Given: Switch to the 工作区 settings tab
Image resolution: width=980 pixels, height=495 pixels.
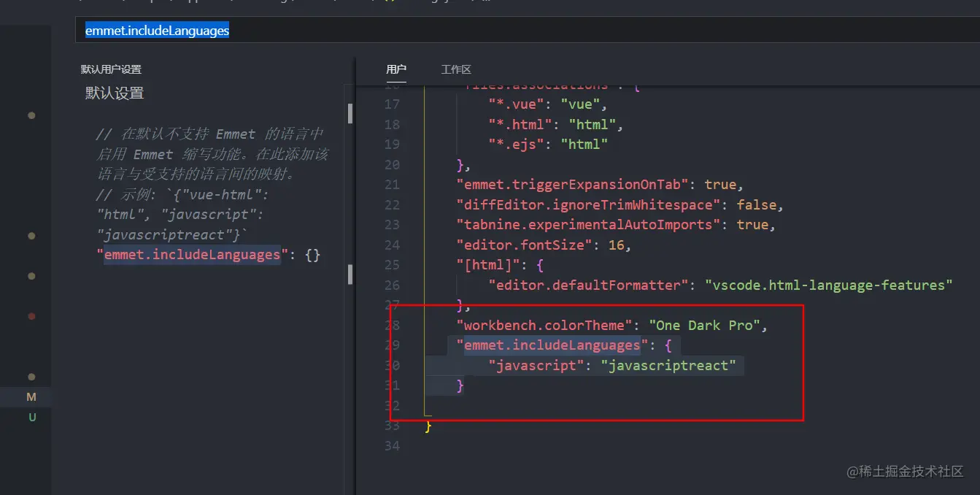Looking at the screenshot, I should [x=456, y=69].
